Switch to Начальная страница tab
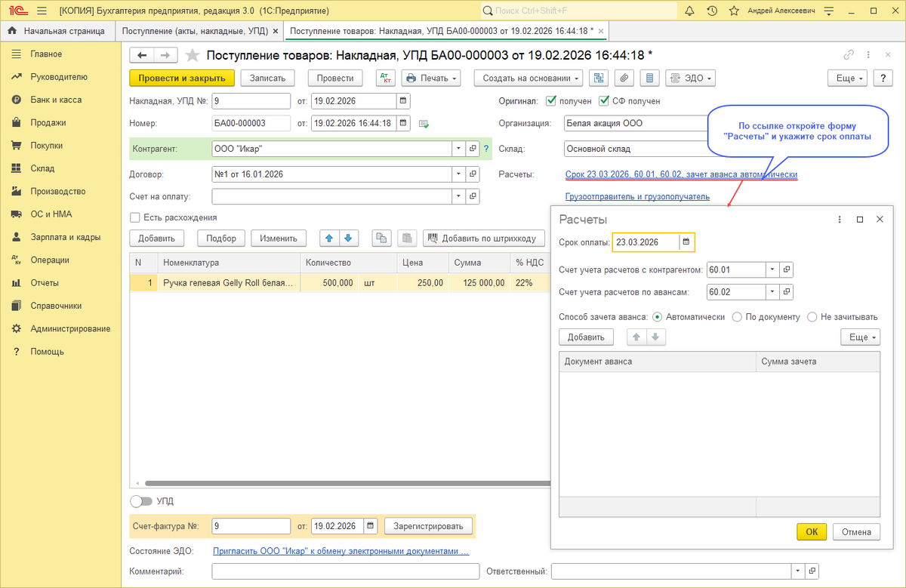The image size is (906, 588). point(57,31)
